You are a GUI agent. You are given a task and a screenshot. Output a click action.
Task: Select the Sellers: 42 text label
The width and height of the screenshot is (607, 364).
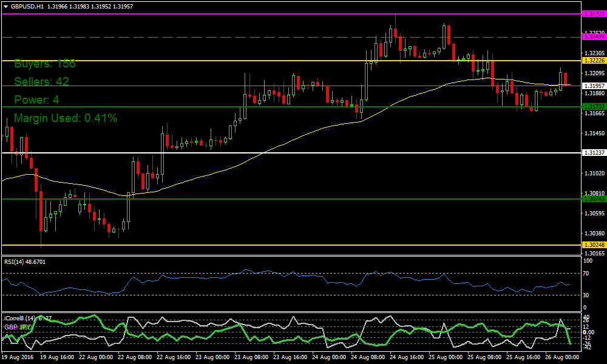click(x=41, y=82)
